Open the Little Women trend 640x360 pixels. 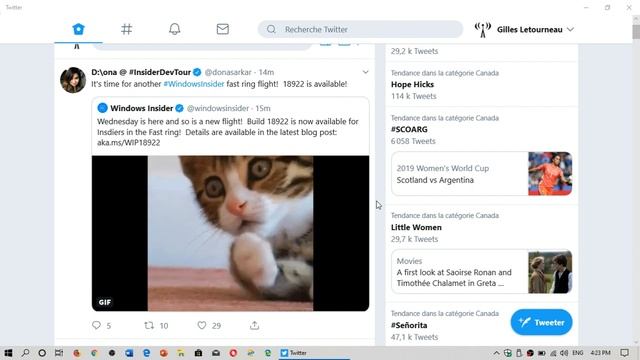click(x=416, y=227)
